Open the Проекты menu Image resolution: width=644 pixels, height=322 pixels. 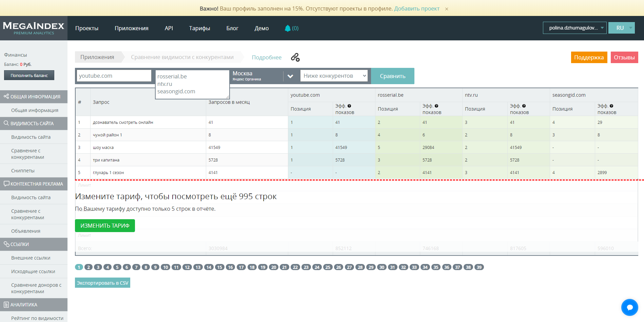(x=87, y=28)
